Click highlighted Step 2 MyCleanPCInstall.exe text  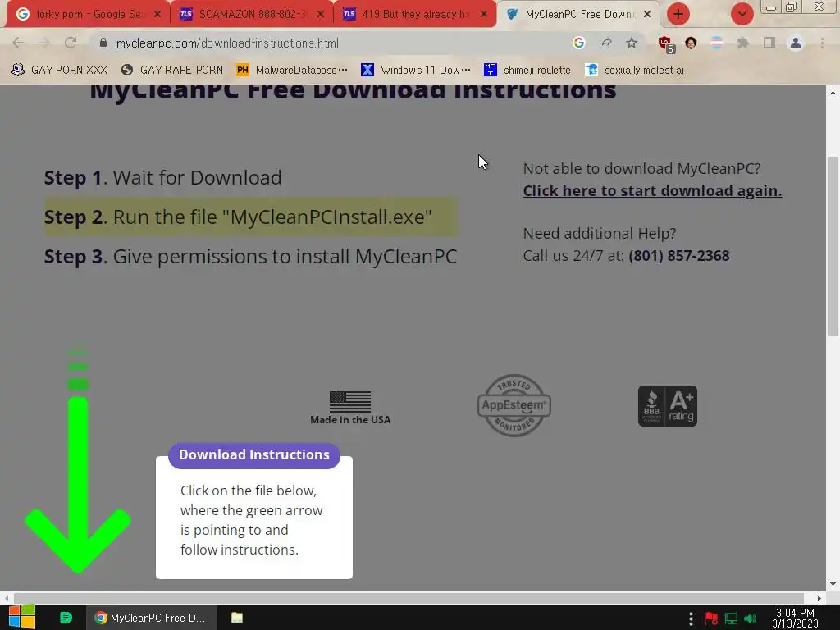[x=250, y=217]
